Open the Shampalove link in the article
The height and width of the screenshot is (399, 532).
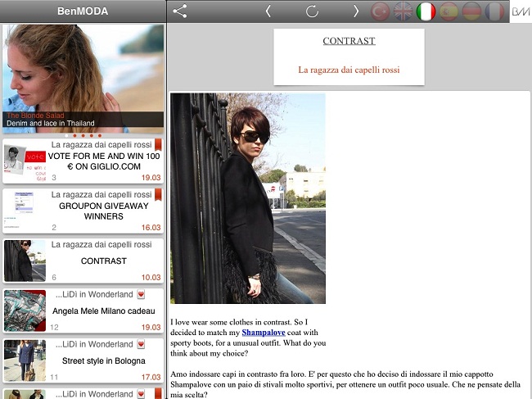264,333
